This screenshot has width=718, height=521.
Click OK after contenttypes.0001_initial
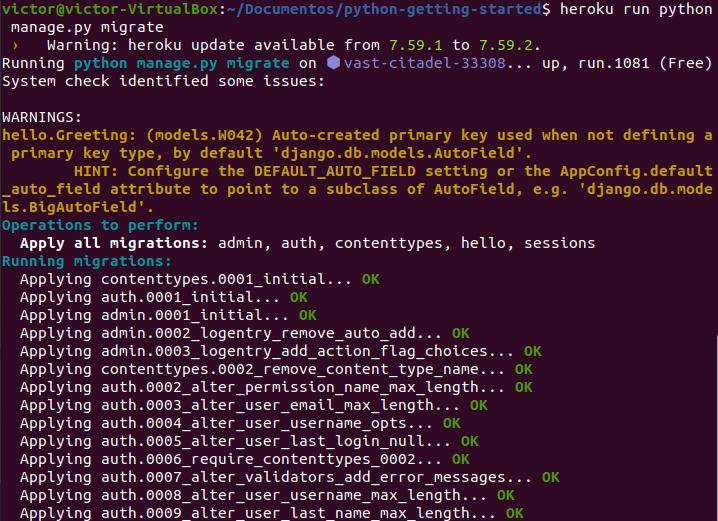370,279
